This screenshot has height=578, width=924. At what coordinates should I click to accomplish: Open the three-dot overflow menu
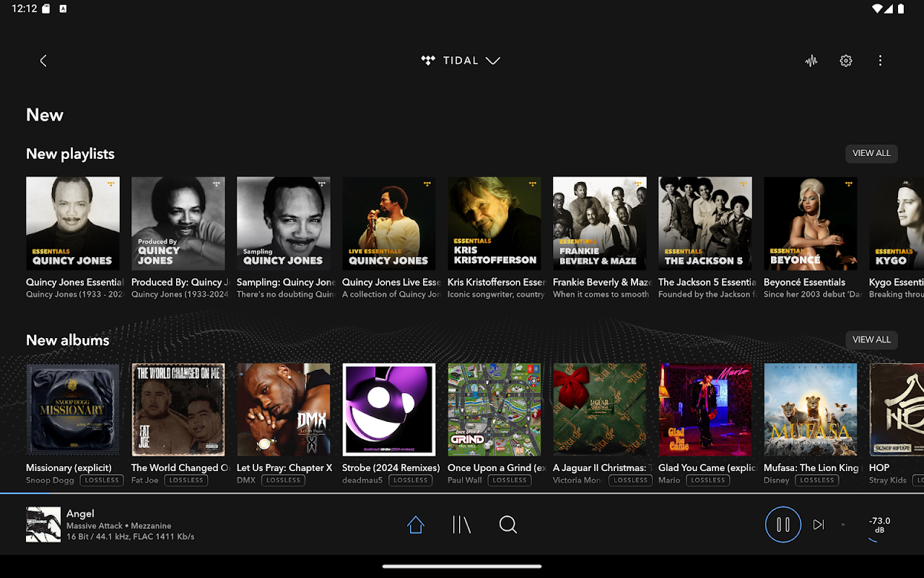coord(880,61)
